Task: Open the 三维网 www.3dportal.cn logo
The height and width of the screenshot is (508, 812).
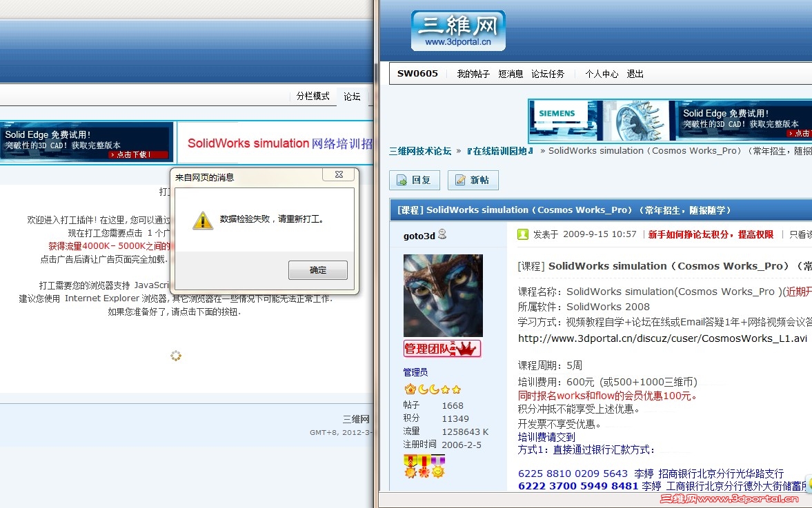Action: (x=458, y=30)
